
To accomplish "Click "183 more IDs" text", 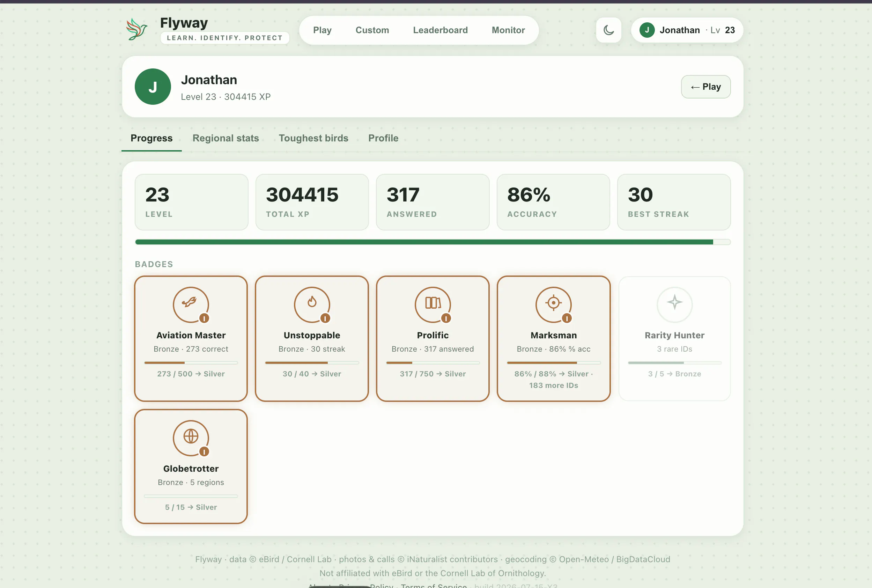I will click(x=553, y=385).
